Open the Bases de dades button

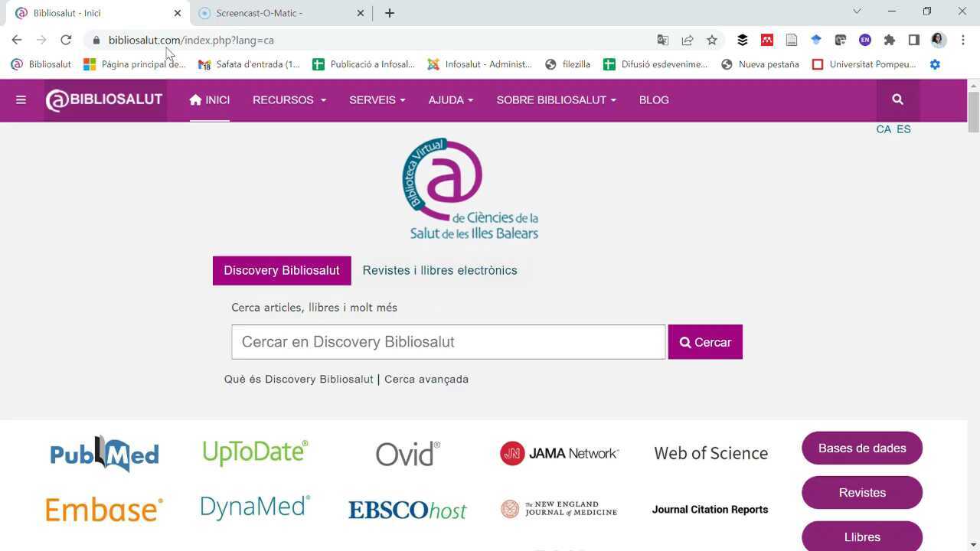click(862, 448)
